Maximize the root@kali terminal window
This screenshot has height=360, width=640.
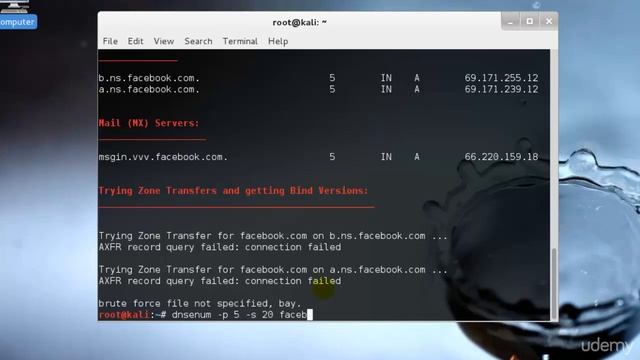point(529,21)
